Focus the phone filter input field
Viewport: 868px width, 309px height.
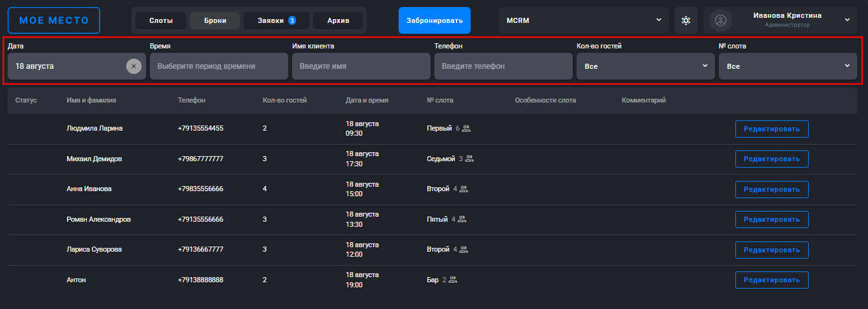(x=503, y=66)
